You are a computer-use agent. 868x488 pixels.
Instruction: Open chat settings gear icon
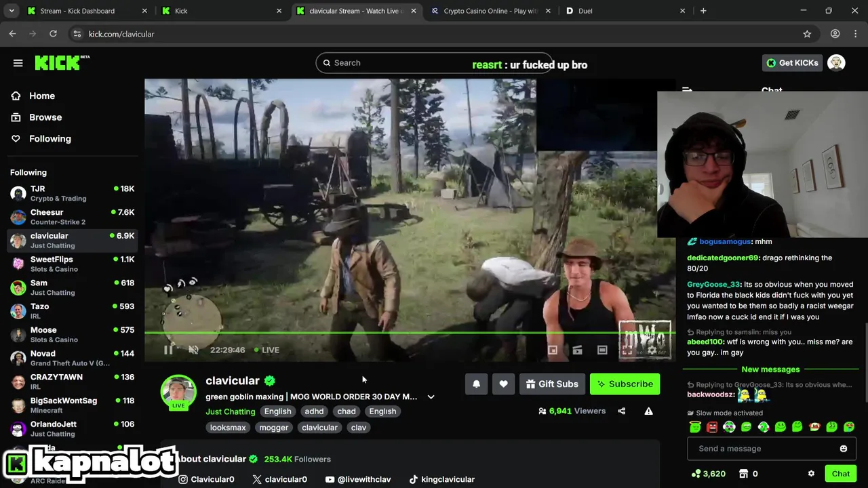pos(811,474)
